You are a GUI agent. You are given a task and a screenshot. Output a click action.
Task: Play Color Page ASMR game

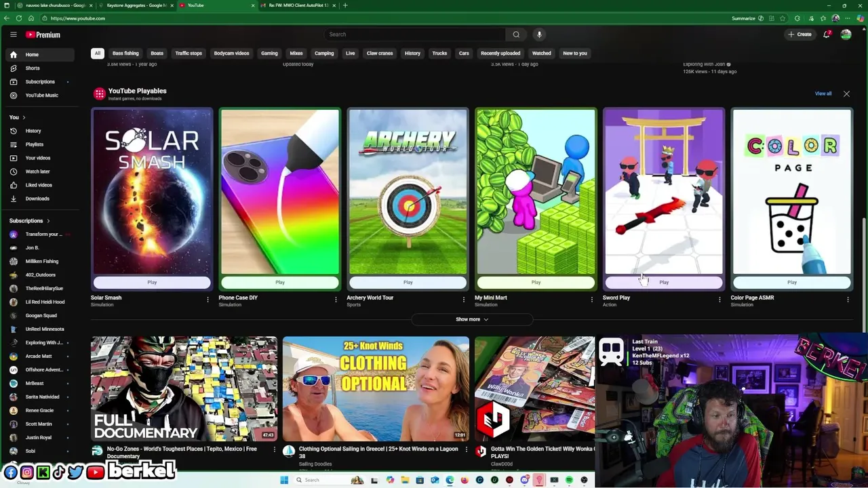coord(792,283)
